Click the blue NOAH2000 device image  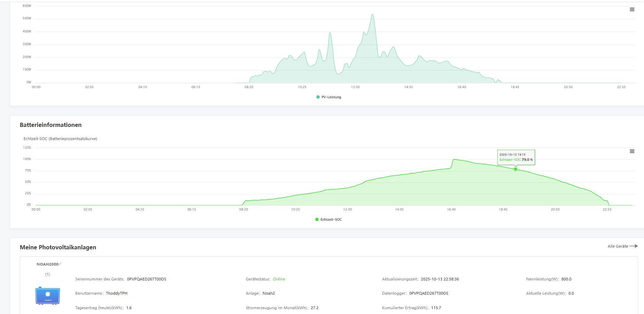tap(48, 296)
